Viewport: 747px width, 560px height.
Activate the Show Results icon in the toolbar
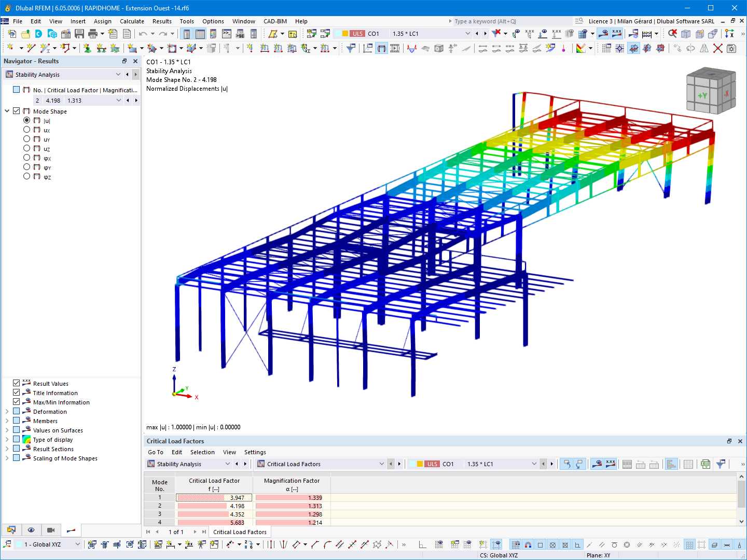[603, 33]
